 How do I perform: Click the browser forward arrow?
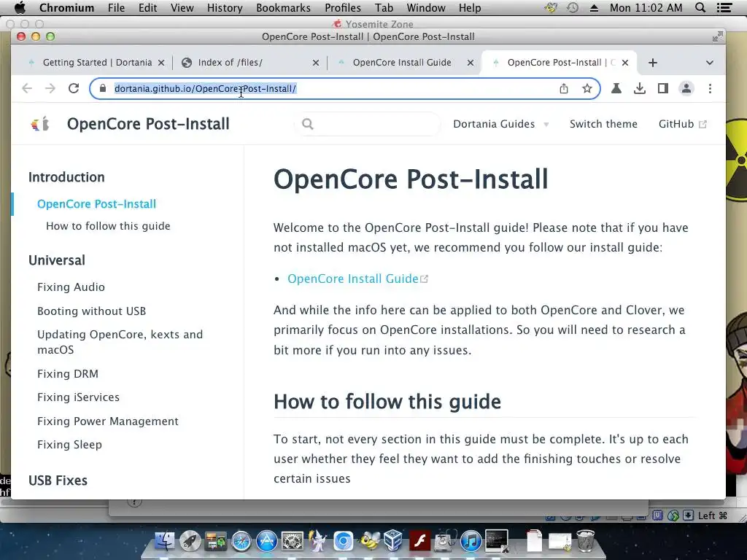50,88
